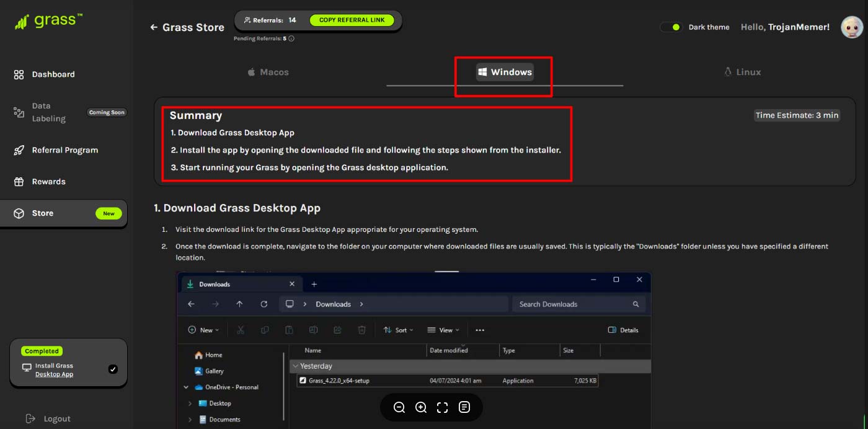Screen dimensions: 868x429
Task: Click the Explorer cut scissors icon
Action: point(241,330)
